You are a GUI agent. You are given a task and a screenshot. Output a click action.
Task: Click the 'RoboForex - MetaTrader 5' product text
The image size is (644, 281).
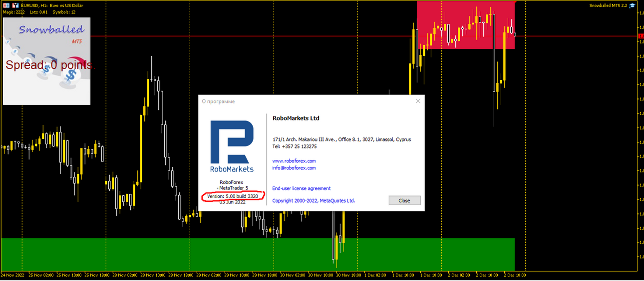[x=233, y=185]
